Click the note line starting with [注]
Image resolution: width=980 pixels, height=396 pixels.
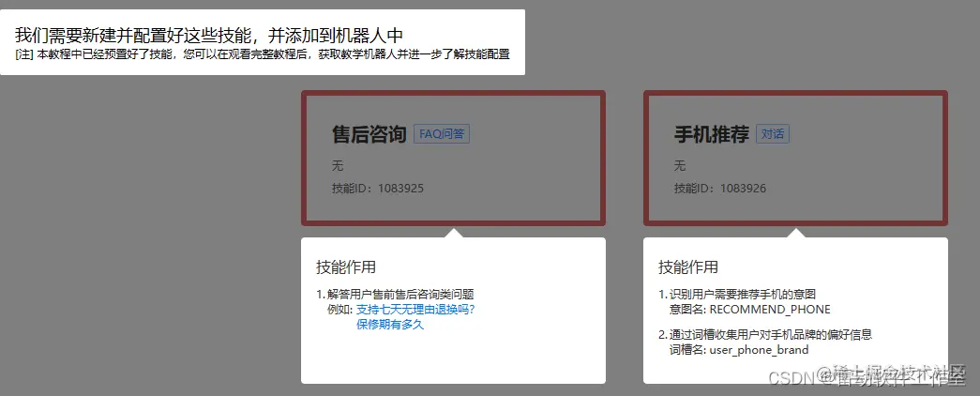pos(263,54)
